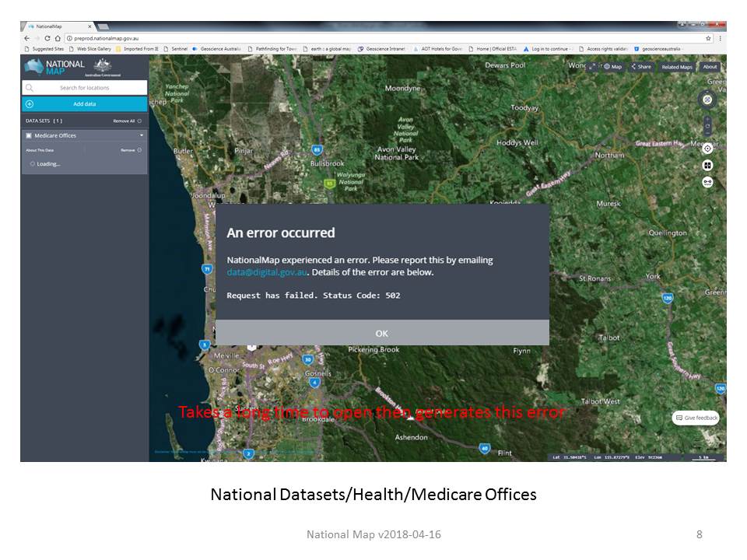The width and height of the screenshot is (747, 560).
Task: Open AOT Hotels for Gov bookmark
Action: 437,48
